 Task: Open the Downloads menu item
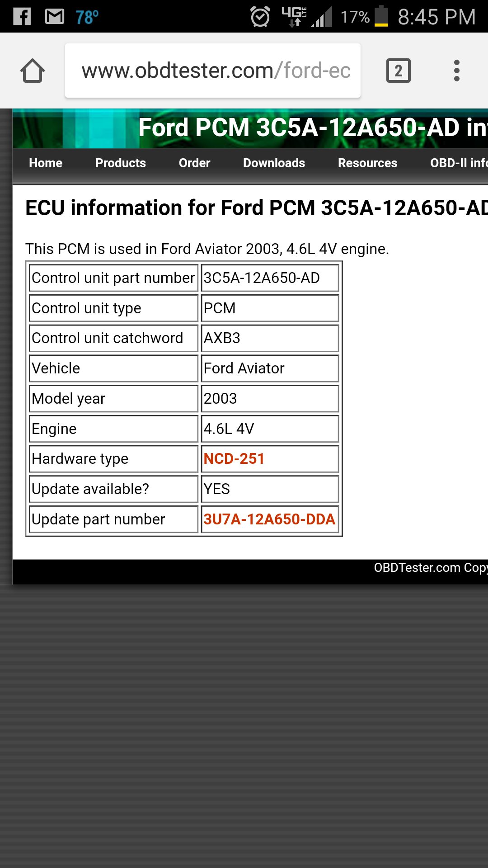pyautogui.click(x=274, y=163)
